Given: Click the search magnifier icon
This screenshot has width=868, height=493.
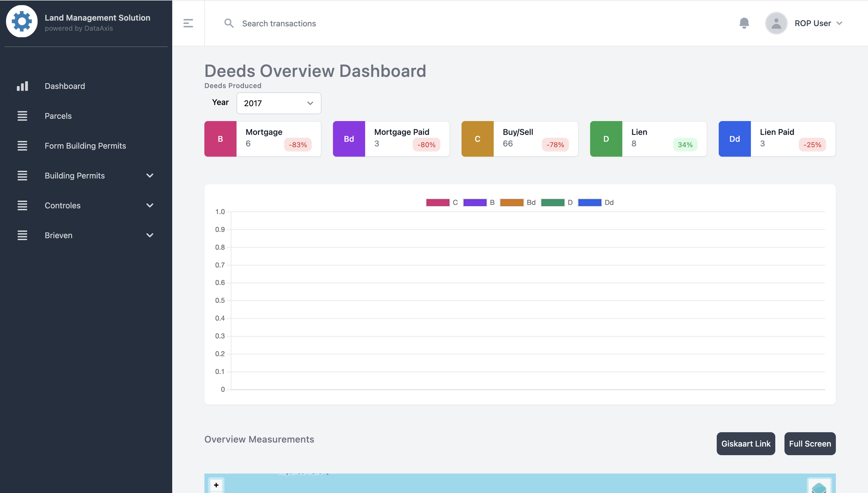Looking at the screenshot, I should coord(229,23).
